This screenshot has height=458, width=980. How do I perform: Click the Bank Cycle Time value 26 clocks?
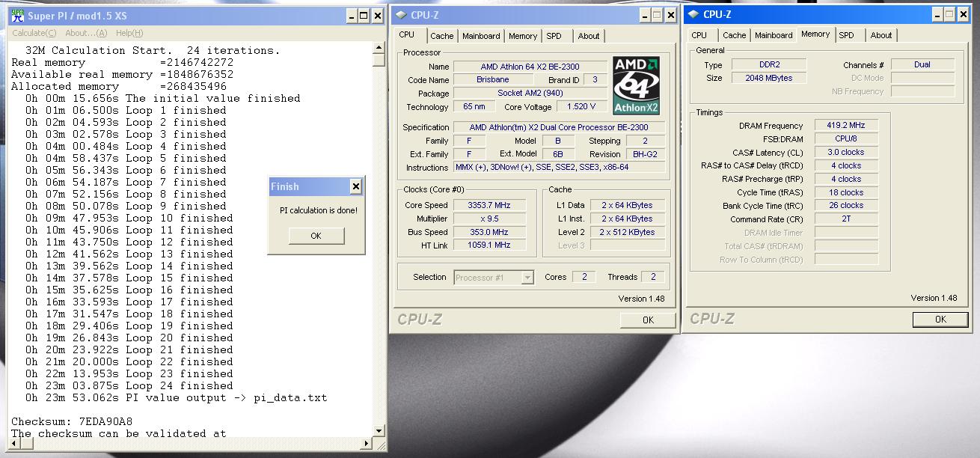pos(845,206)
